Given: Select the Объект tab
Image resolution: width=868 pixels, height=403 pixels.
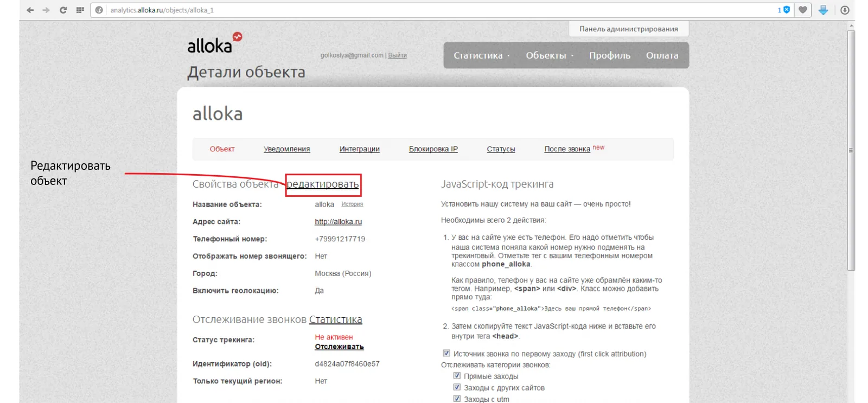Looking at the screenshot, I should tap(222, 149).
